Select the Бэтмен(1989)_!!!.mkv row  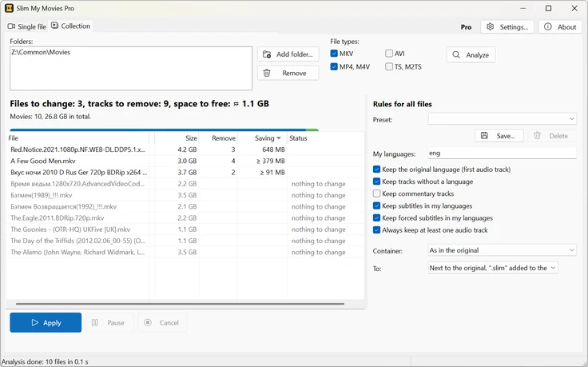185,195
